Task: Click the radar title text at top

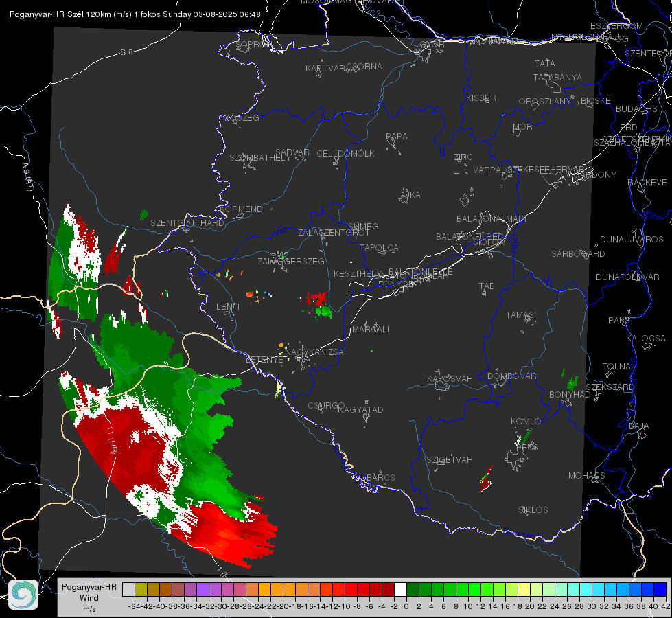Action: click(x=135, y=14)
